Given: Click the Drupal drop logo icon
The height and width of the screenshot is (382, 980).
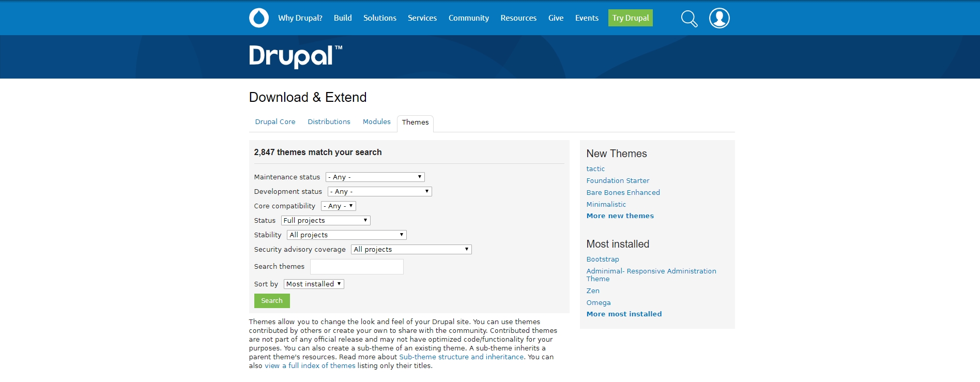Looking at the screenshot, I should (x=259, y=18).
